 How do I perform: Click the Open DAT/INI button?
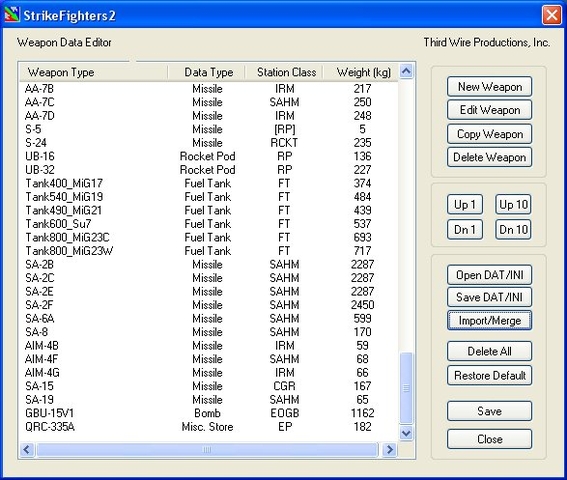point(490,275)
